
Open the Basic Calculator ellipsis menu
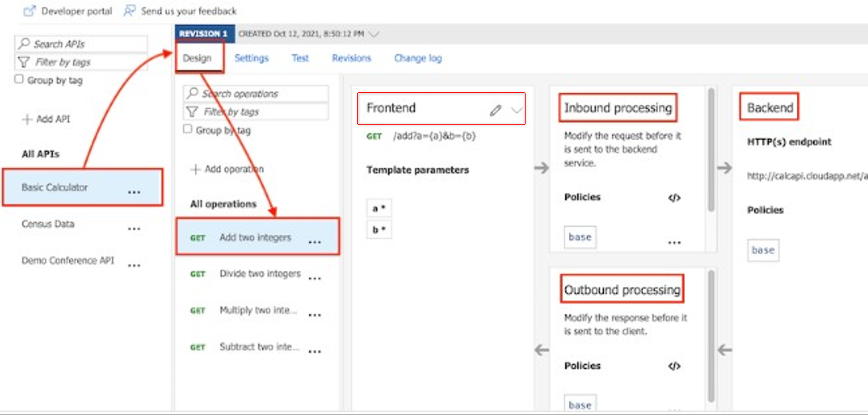click(x=134, y=192)
